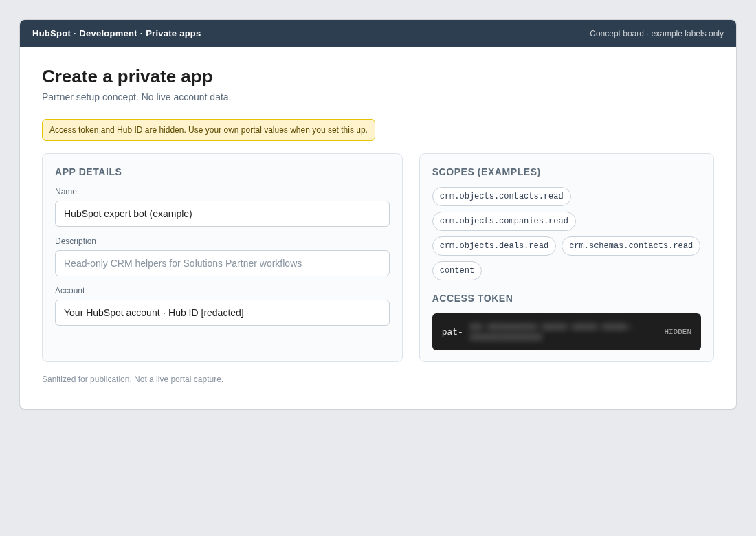This screenshot has height=536, width=756.
Task: Click the HIDDEN label in token box
Action: (x=678, y=332)
